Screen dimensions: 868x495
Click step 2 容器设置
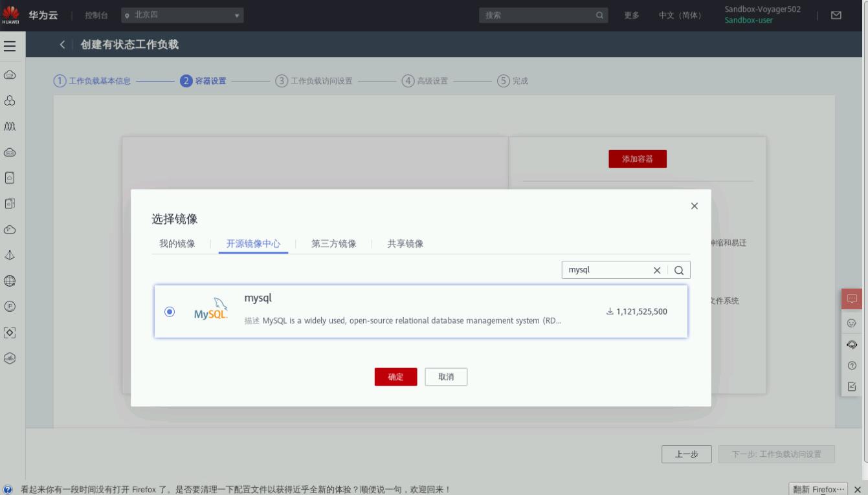pos(203,81)
